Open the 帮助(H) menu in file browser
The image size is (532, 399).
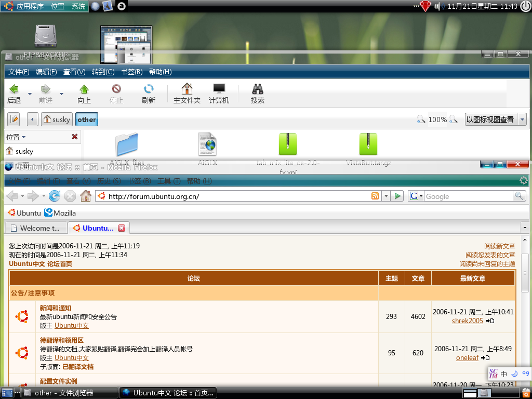click(160, 72)
